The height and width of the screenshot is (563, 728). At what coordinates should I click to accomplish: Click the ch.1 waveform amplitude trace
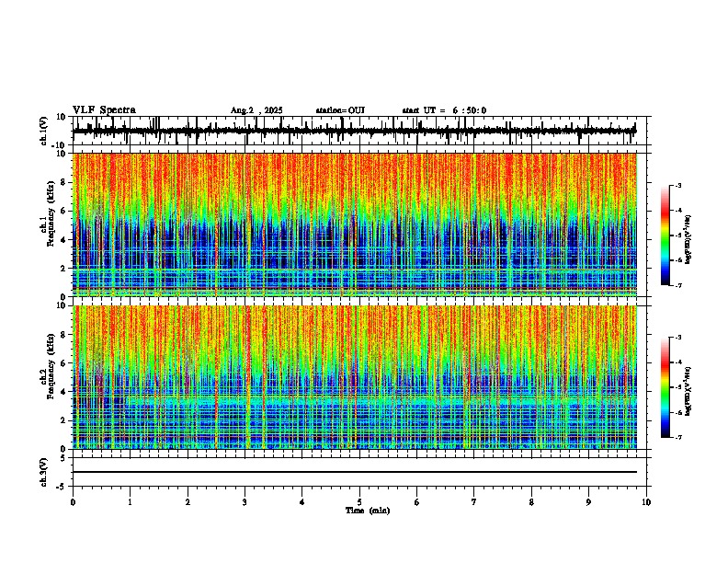pyautogui.click(x=354, y=131)
